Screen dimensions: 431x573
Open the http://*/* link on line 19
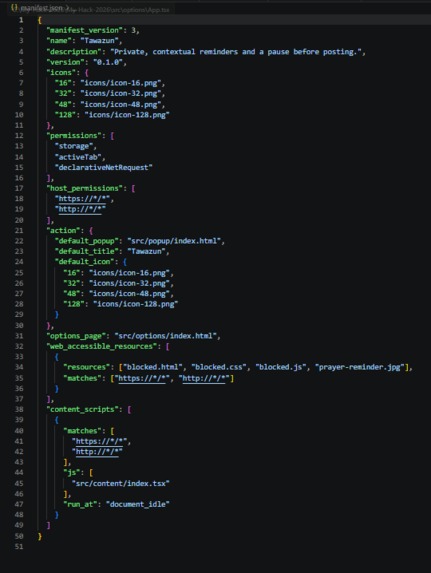coord(82,209)
